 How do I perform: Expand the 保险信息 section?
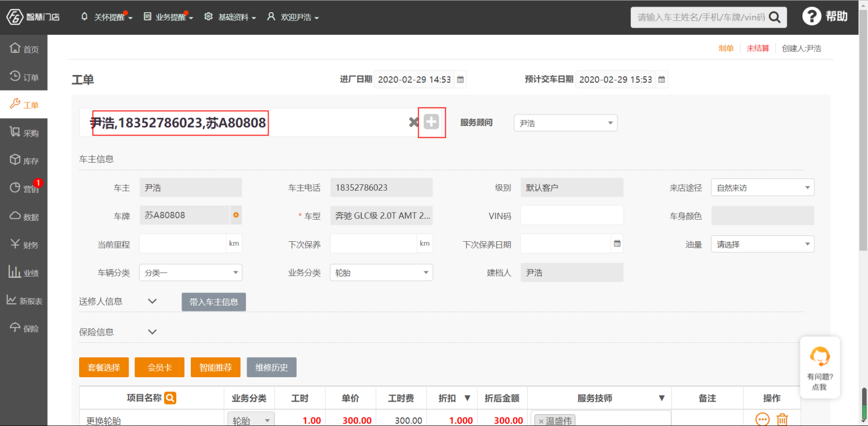click(152, 332)
